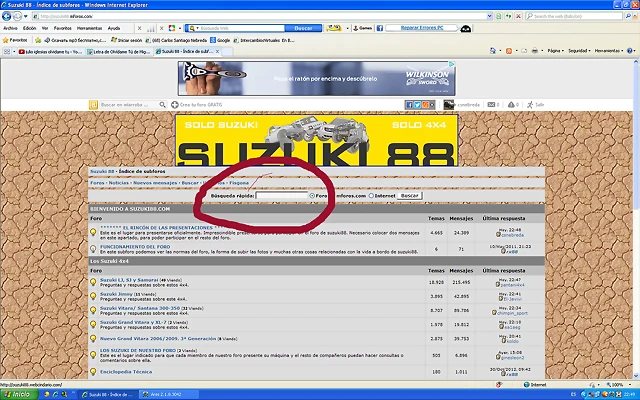Click the colorful square toolbar icon
Viewport: 640px width, 400px height.
pos(172,28)
